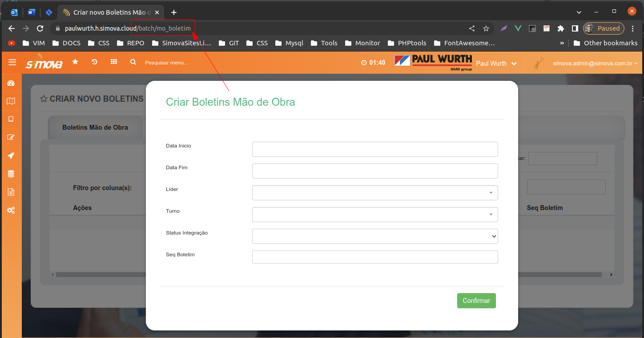Open the hamburger menu in Simova header
Viewport: 644px width, 338px height.
pos(12,63)
